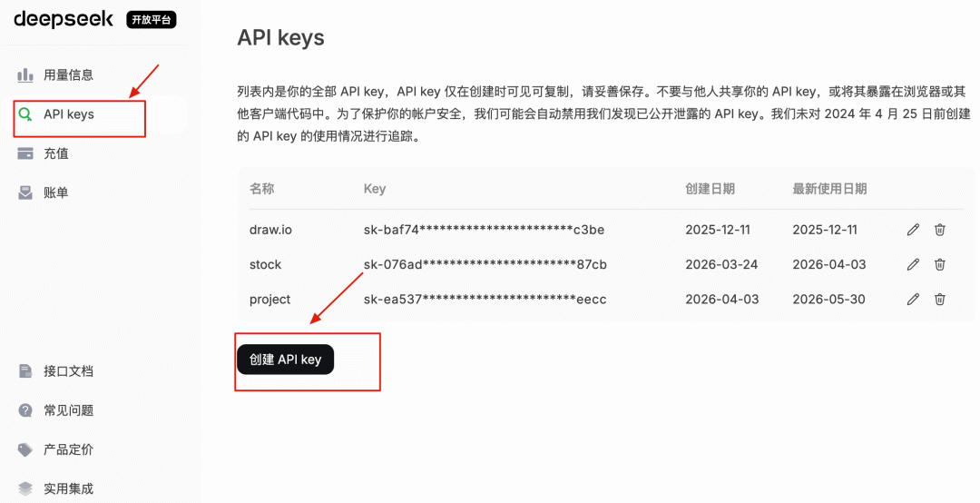Click the API keys search icon

point(25,114)
